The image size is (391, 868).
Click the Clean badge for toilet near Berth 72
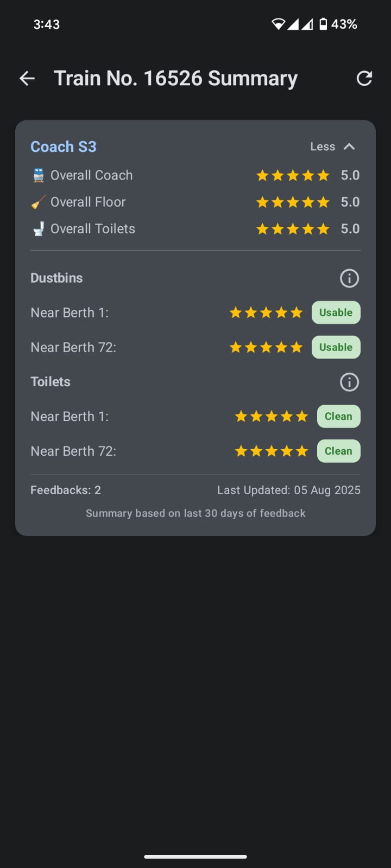(338, 451)
